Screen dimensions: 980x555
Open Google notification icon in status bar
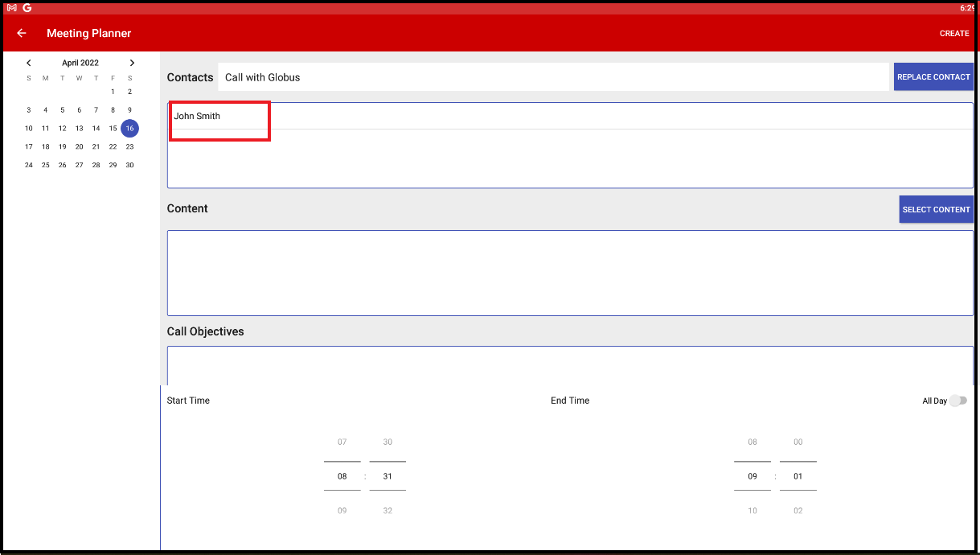pos(27,7)
